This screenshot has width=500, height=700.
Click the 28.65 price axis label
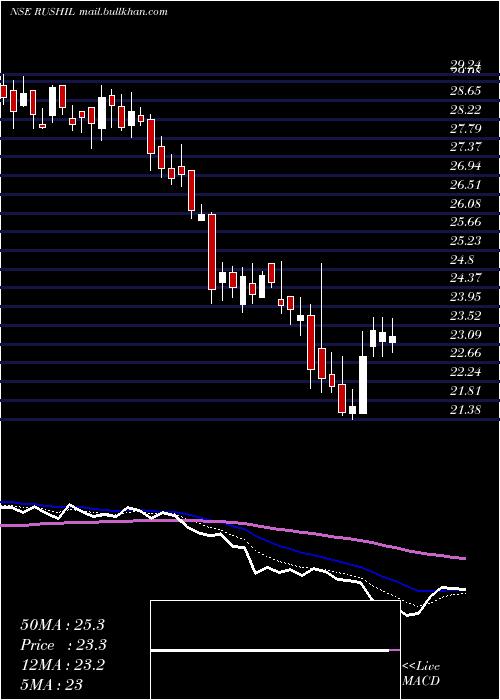click(465, 91)
